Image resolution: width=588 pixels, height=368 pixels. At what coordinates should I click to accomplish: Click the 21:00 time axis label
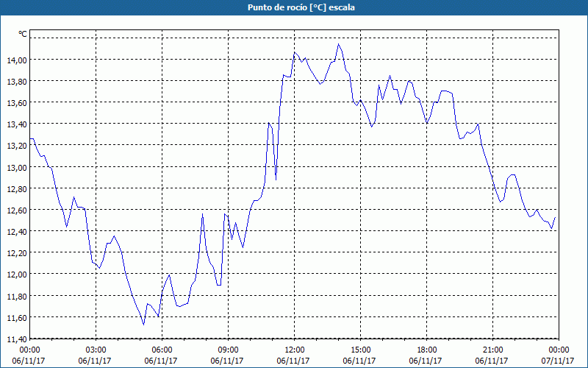[492, 350]
